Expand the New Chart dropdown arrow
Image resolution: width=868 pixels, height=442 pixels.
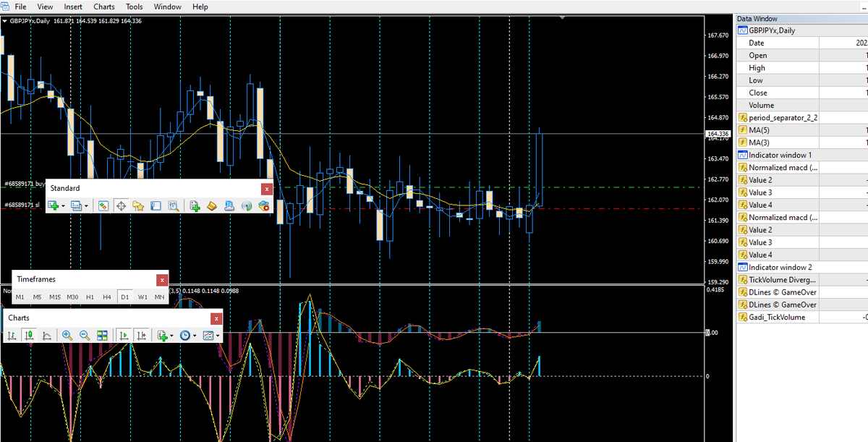pyautogui.click(x=63, y=206)
